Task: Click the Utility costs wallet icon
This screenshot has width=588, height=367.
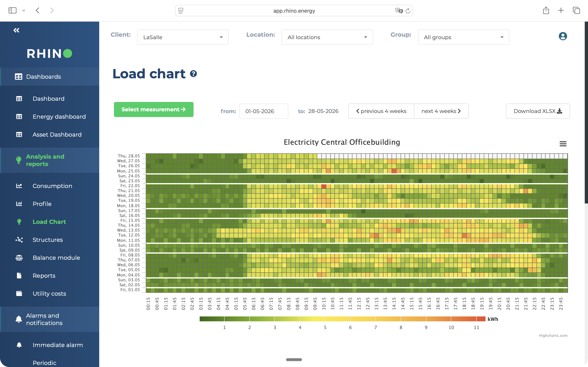Action: tap(19, 293)
